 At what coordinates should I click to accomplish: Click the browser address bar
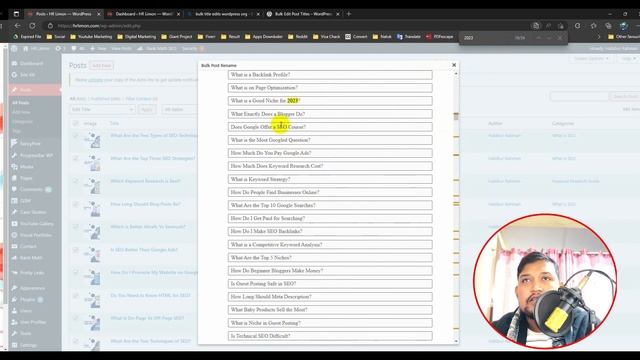coord(286,26)
